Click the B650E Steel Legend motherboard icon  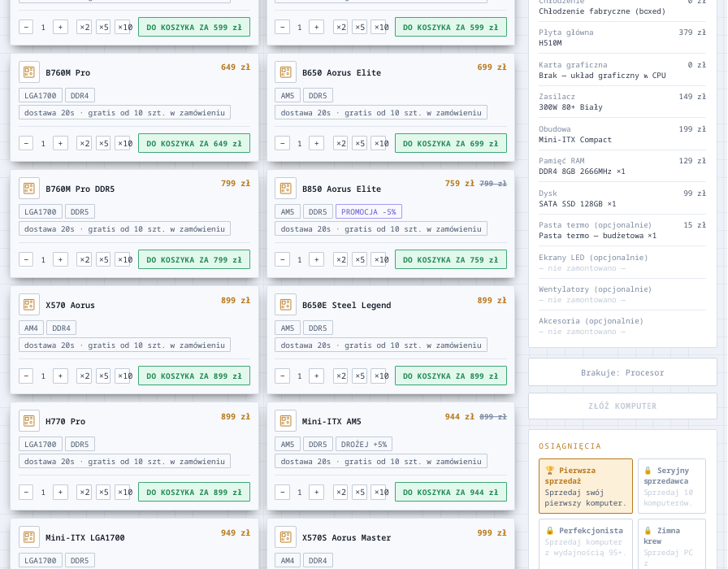coord(285,305)
